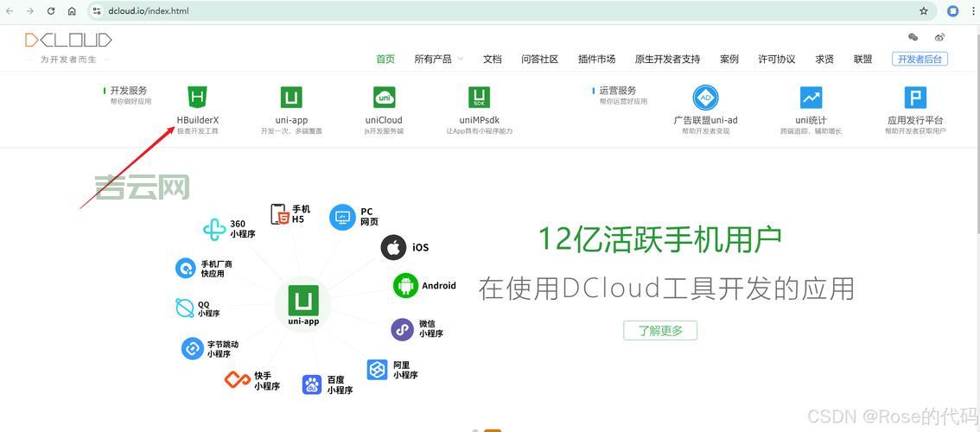Screen dimensions: 980x432
Task: Click the Weibo icon in header
Action: tap(939, 37)
